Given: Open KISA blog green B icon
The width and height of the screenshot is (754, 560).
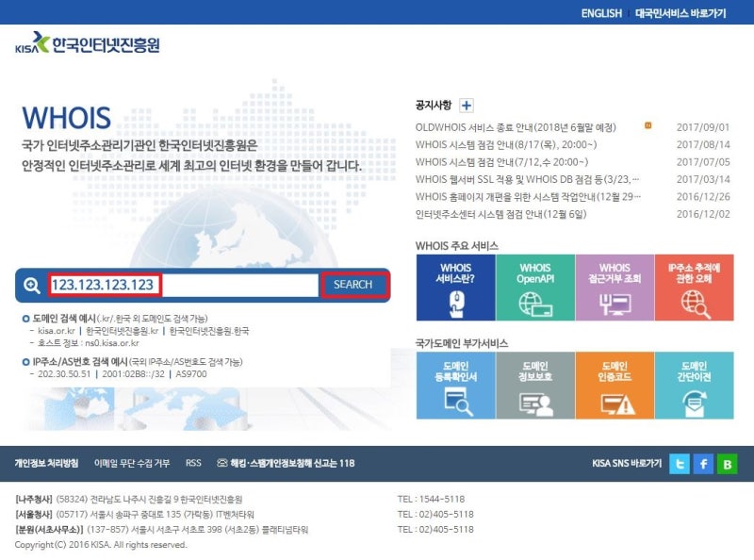Looking at the screenshot, I should (727, 464).
